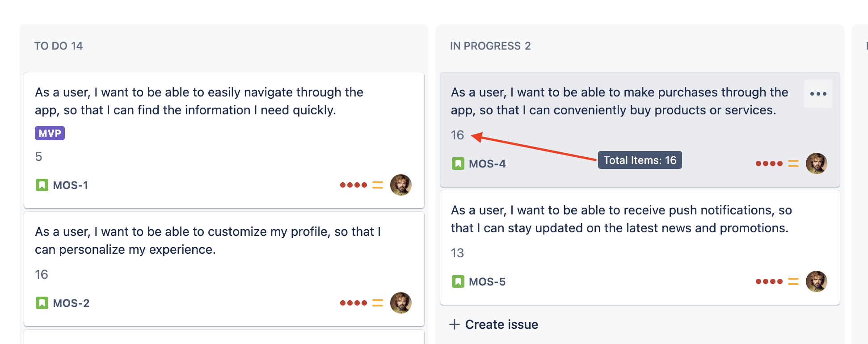The image size is (868, 344).
Task: Click the TO DO column header
Action: [59, 46]
